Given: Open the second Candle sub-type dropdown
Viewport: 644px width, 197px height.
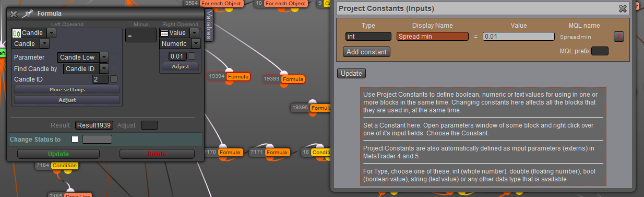Looking at the screenshot, I should point(44,44).
